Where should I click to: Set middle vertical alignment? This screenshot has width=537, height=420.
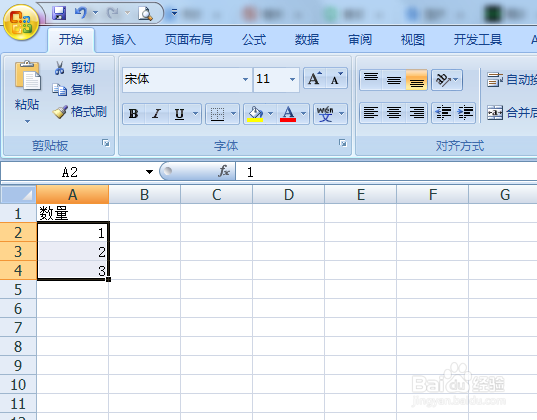click(x=394, y=79)
